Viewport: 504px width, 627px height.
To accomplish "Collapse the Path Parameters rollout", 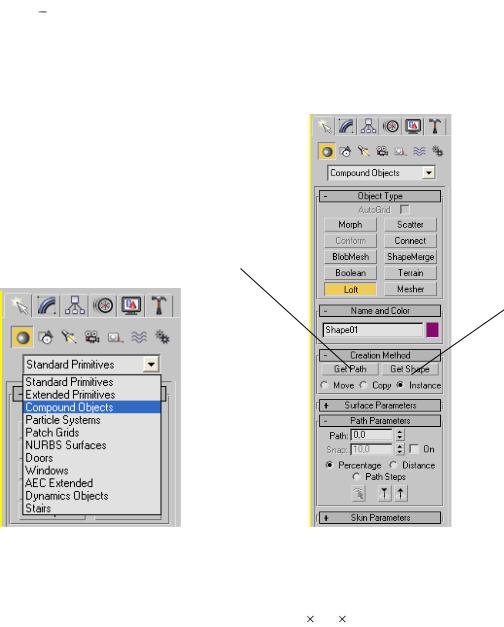I will 380,421.
